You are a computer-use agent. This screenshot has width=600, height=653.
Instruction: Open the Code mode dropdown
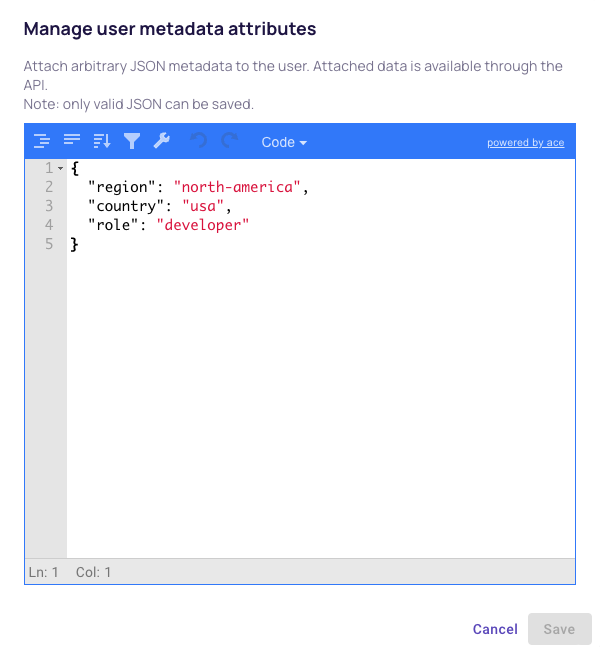pyautogui.click(x=284, y=142)
